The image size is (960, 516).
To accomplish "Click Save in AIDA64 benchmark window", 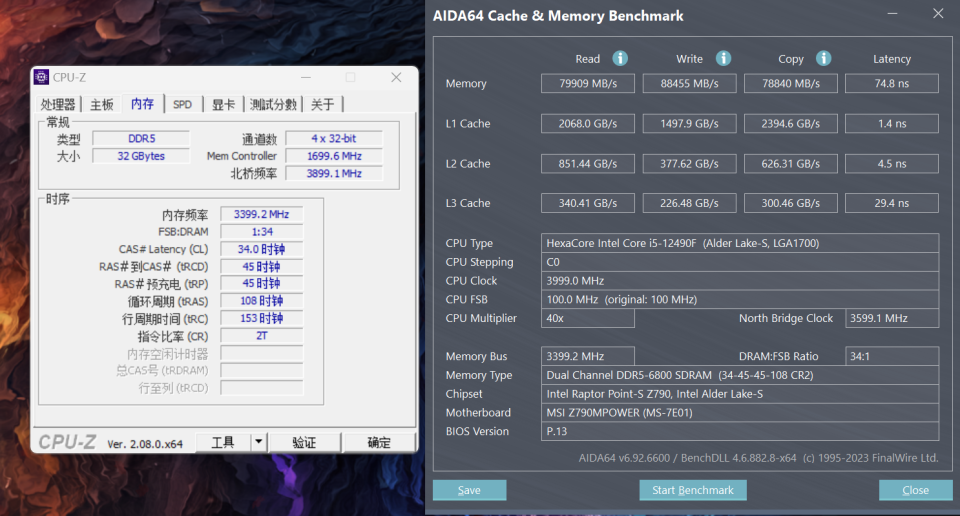I will click(x=469, y=490).
